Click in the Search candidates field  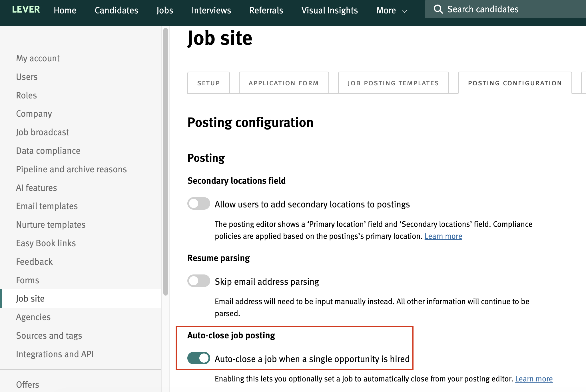point(505,9)
